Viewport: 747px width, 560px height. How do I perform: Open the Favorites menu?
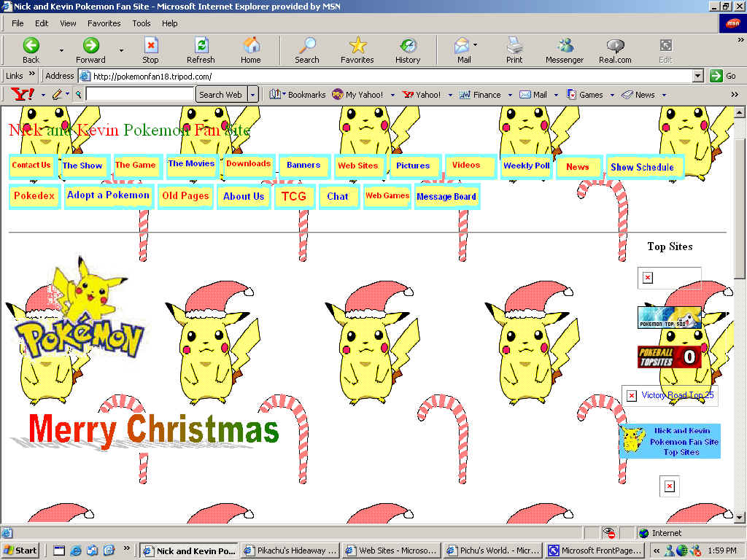(104, 23)
